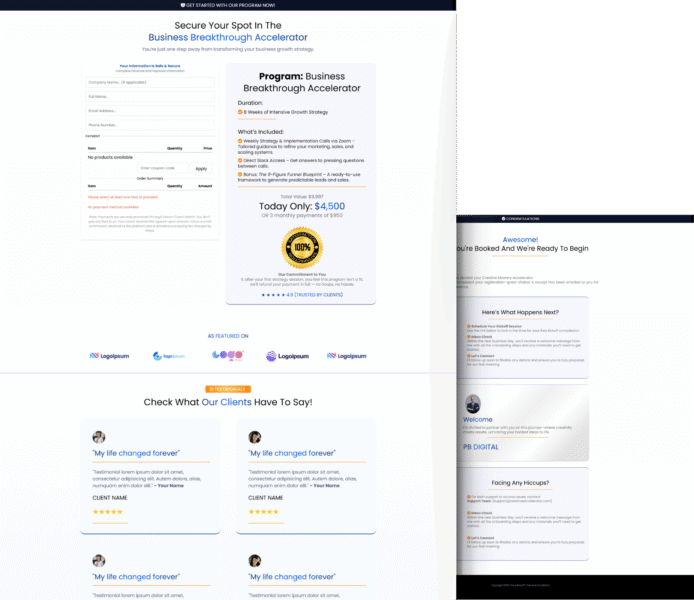This screenshot has height=600, width=694.
Task: Click the bullet icon beside Direct Slack Access
Action: (240, 161)
